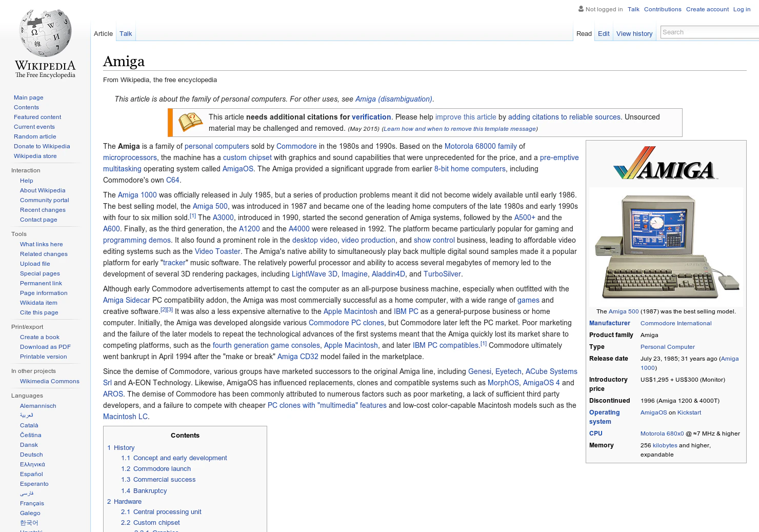Open Kickstart link in infobox
Viewport: 759px width, 532px height.
pyautogui.click(x=689, y=412)
